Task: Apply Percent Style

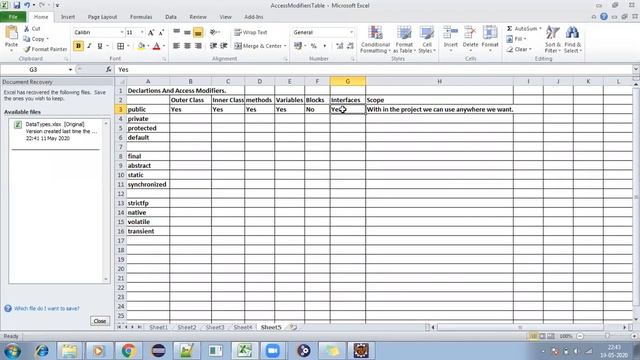Action: (313, 46)
